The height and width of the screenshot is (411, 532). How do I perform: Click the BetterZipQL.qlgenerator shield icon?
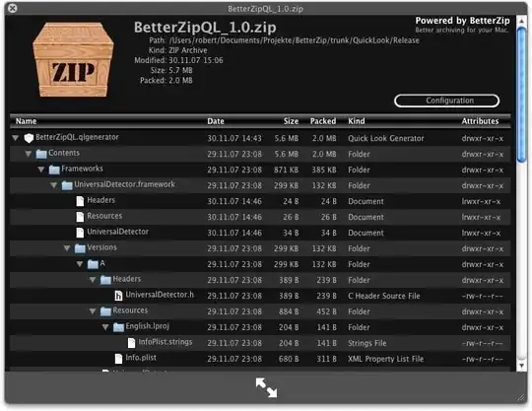pos(29,138)
